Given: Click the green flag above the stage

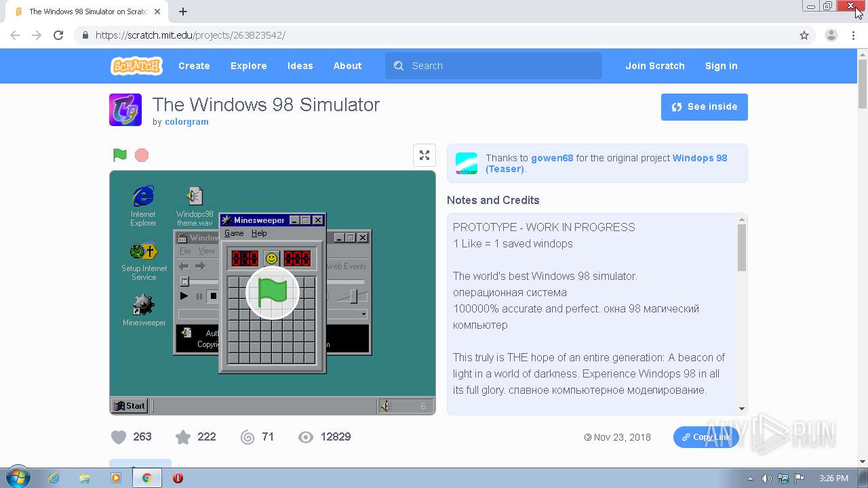Looking at the screenshot, I should pos(120,155).
